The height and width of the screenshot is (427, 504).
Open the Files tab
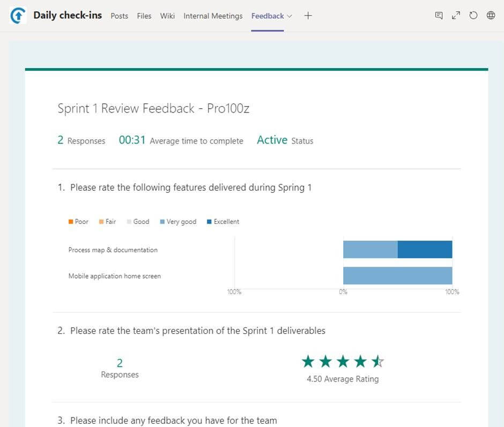[144, 16]
